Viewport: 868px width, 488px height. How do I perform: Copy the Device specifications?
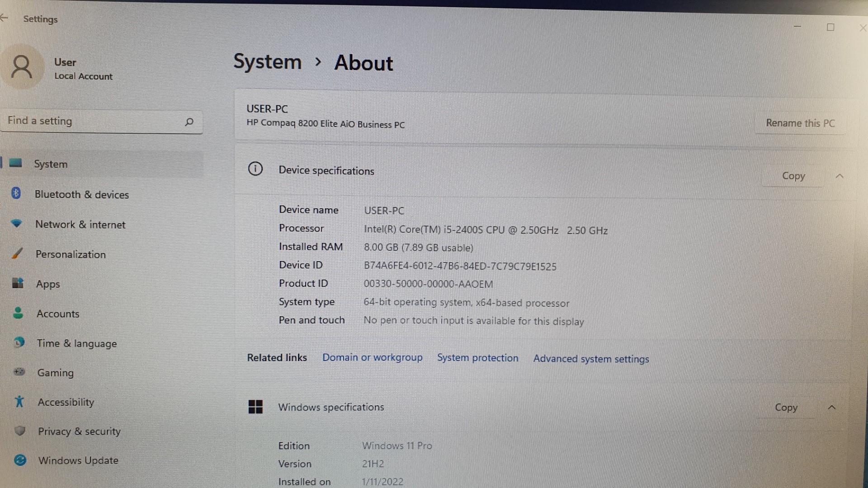tap(793, 176)
